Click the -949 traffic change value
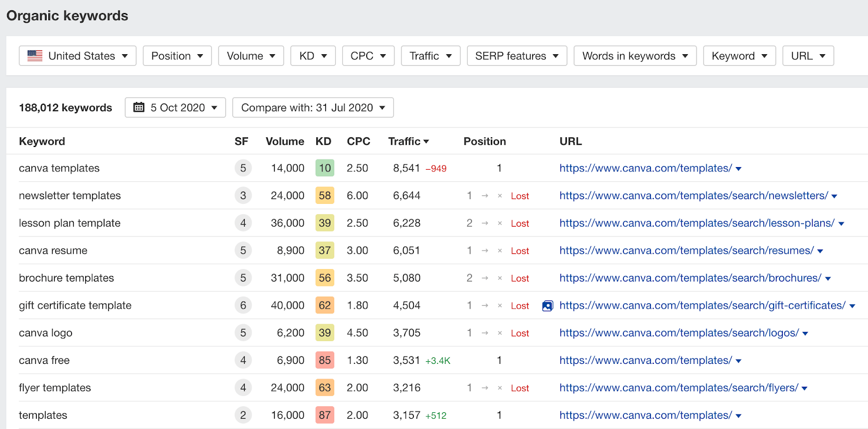The image size is (868, 429). [436, 169]
